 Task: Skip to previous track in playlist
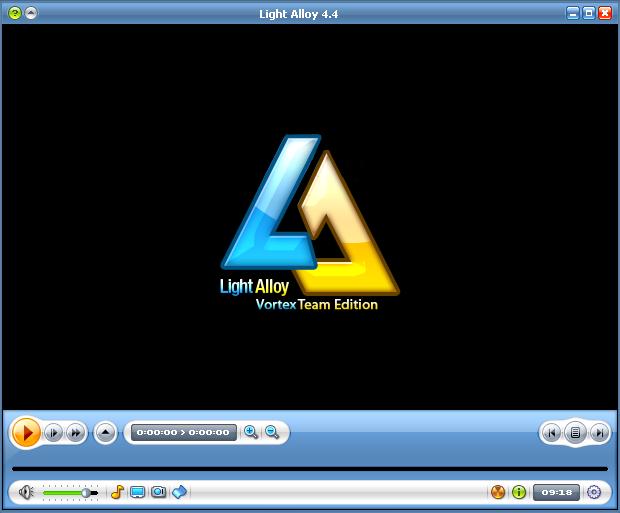pos(550,433)
